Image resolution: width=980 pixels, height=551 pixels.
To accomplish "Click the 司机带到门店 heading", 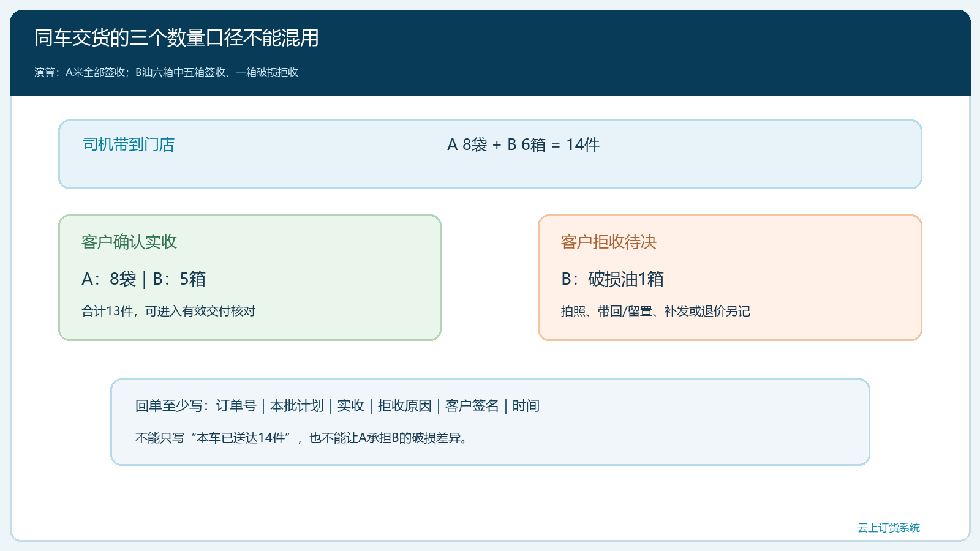I will 129,144.
